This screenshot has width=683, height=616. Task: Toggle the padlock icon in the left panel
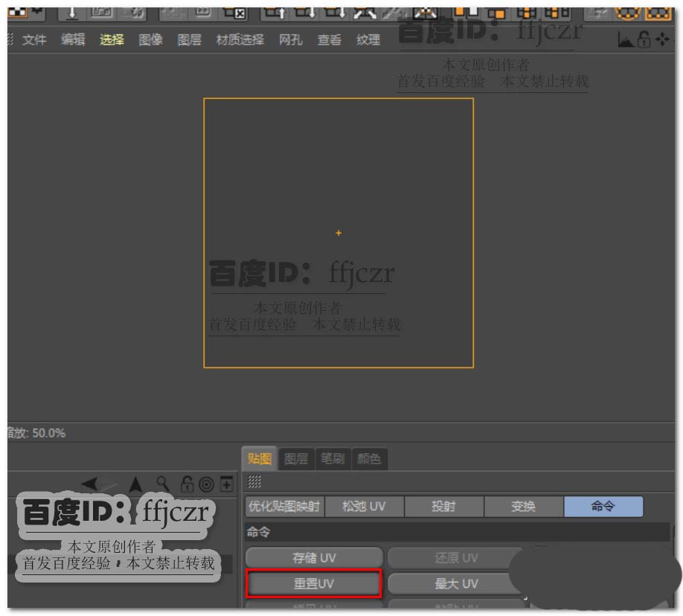tap(187, 484)
